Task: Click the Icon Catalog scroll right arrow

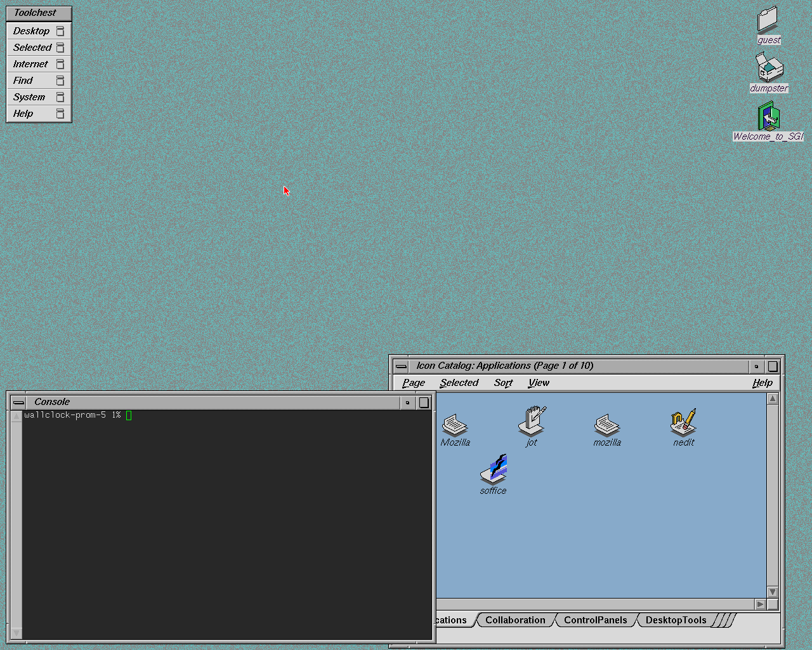Action: pos(760,604)
